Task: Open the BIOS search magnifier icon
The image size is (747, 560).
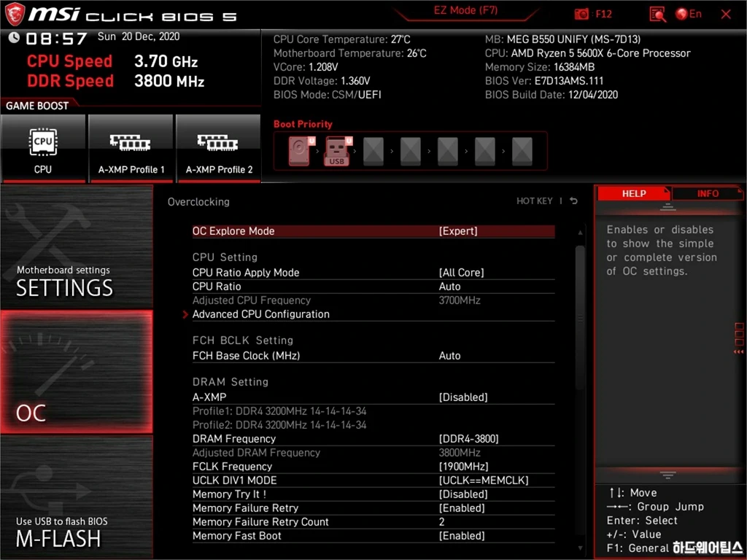Action: pyautogui.click(x=657, y=15)
